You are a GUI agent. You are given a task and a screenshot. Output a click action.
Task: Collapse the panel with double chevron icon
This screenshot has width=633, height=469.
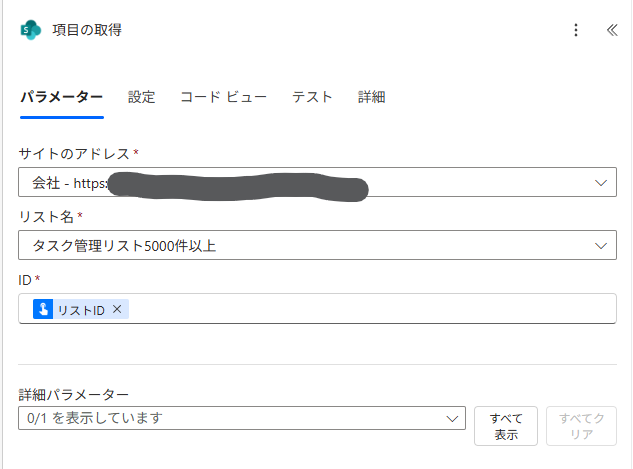coord(612,30)
